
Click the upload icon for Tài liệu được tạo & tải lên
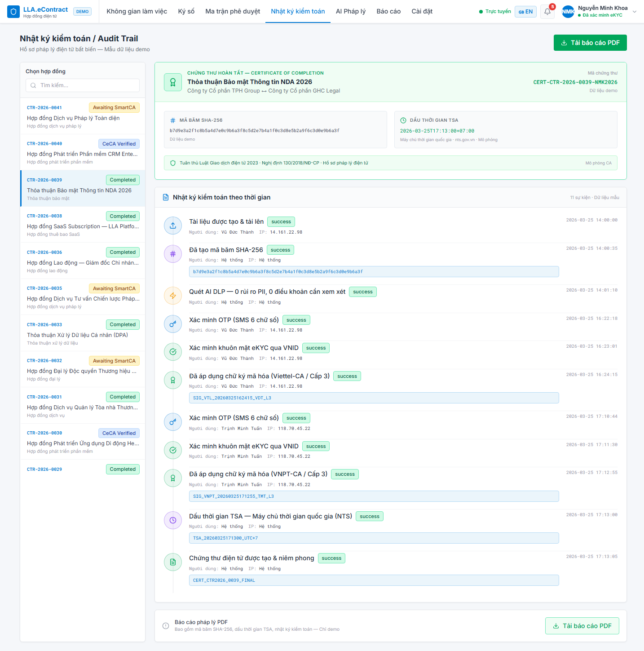(x=173, y=226)
